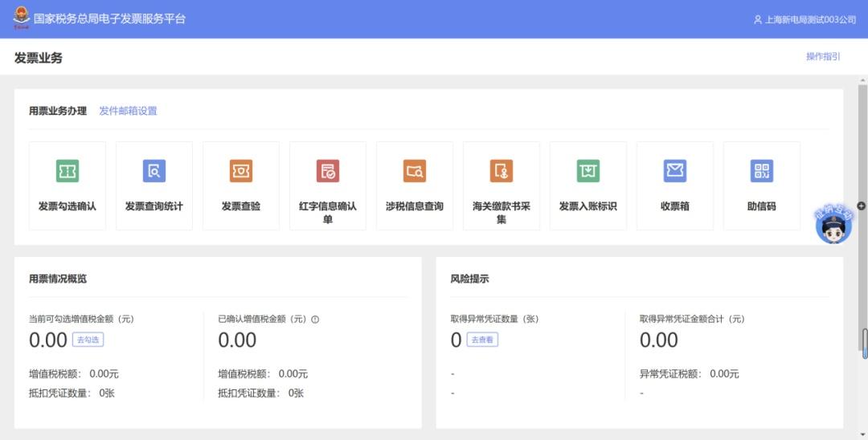868x440 pixels.
Task: Click the 异常凭证税额 0.00元 text
Action: coord(690,374)
